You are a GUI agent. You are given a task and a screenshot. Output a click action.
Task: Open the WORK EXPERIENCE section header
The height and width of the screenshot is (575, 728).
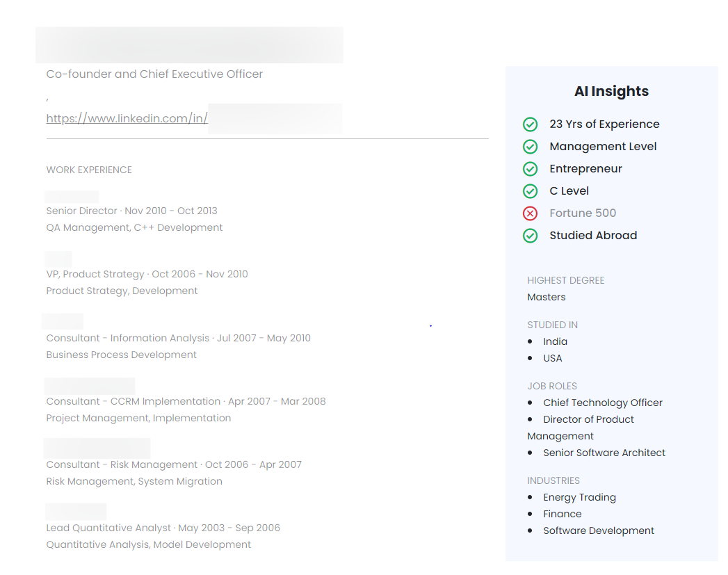click(x=89, y=170)
